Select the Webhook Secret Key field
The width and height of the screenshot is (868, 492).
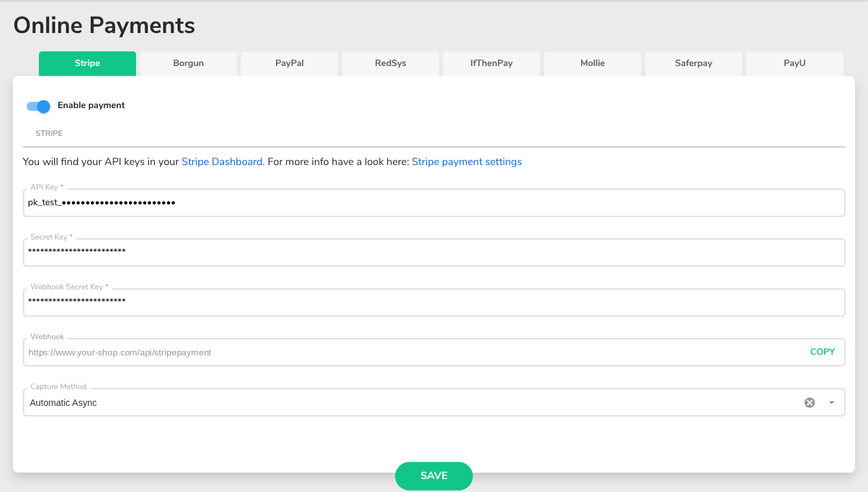click(434, 302)
